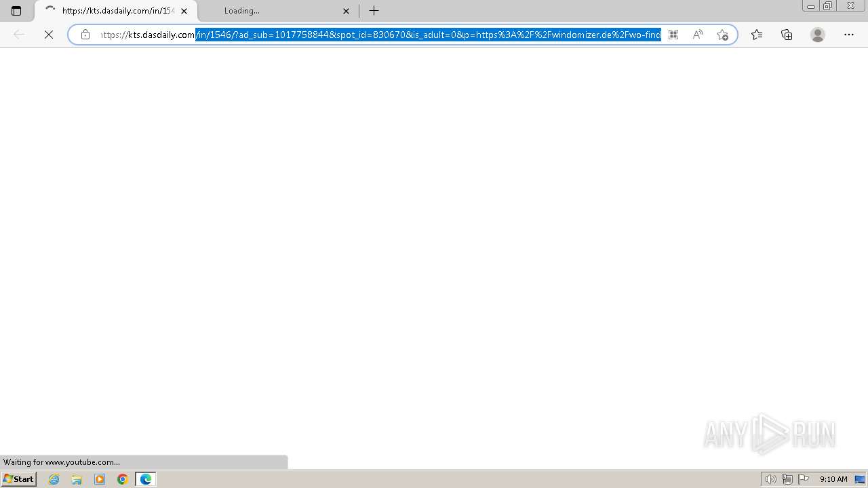The width and height of the screenshot is (868, 488).
Task: View site information lock icon
Action: coord(85,35)
